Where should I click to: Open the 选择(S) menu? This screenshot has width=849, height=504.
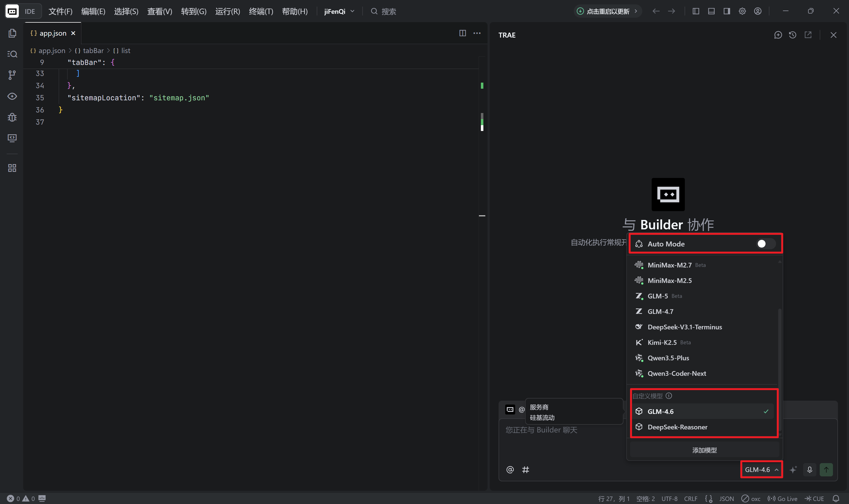pos(126,11)
